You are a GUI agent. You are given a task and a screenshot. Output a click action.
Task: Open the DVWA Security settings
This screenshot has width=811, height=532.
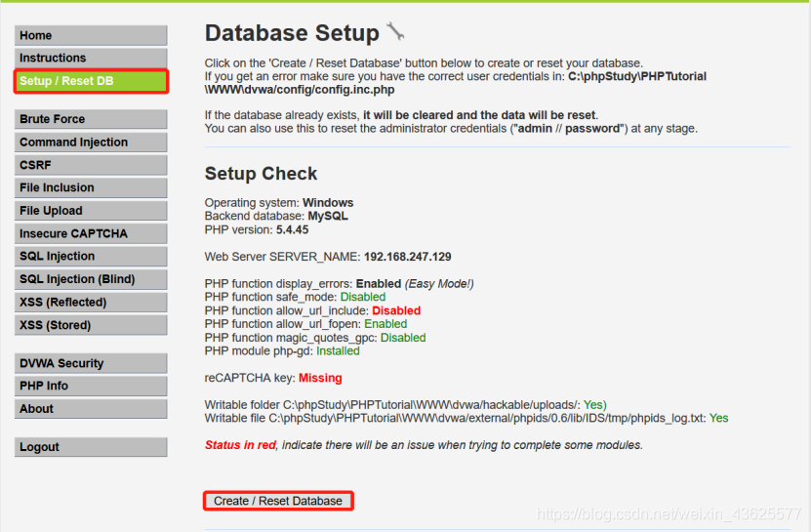tap(91, 363)
